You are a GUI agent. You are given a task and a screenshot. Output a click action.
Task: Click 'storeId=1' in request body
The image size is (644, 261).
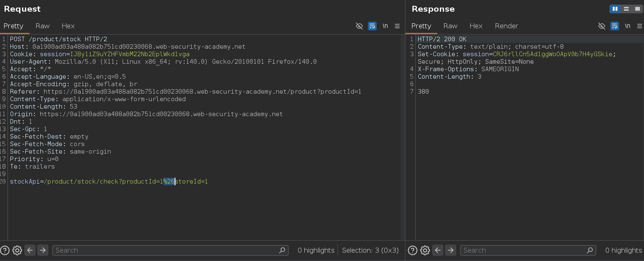click(191, 181)
